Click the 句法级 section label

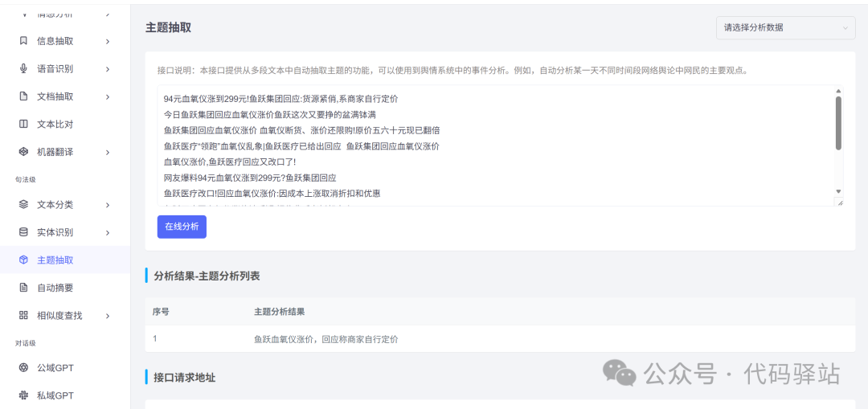tap(26, 178)
